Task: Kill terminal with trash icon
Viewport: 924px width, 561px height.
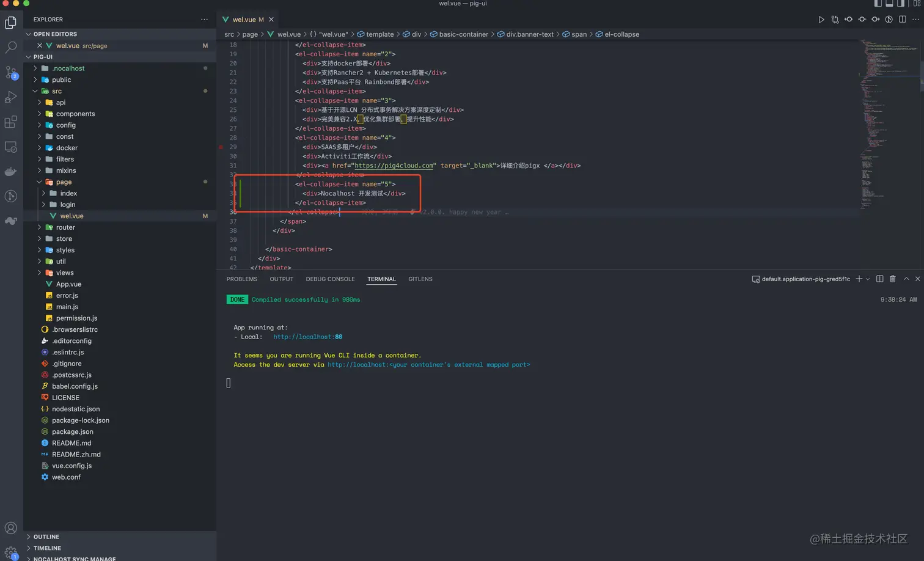Action: tap(893, 279)
